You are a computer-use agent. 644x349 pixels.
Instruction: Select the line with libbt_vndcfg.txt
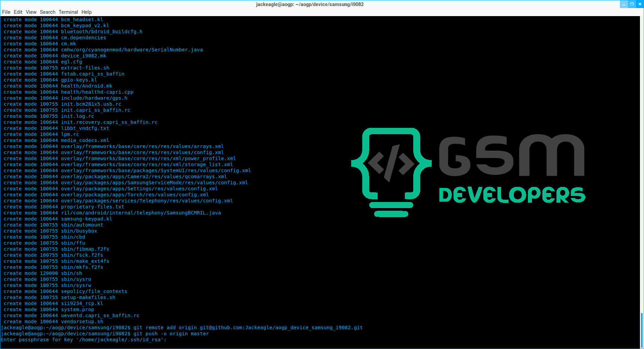[56, 129]
